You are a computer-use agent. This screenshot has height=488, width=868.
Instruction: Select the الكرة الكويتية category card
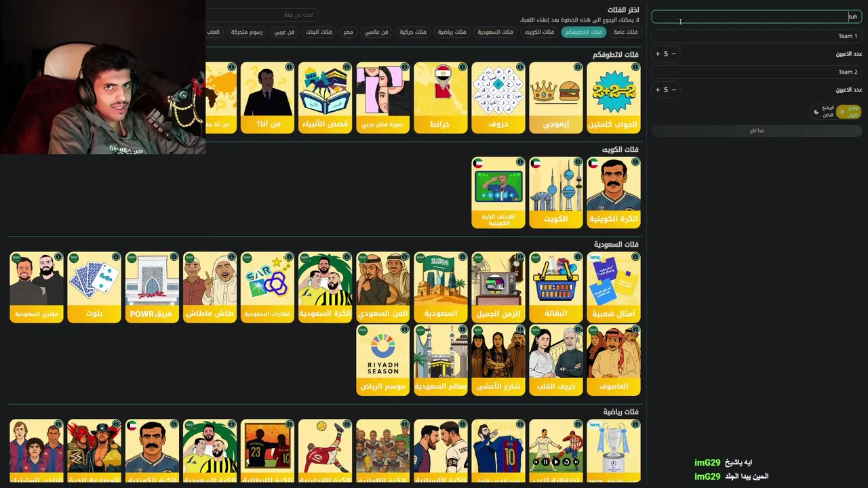613,192
